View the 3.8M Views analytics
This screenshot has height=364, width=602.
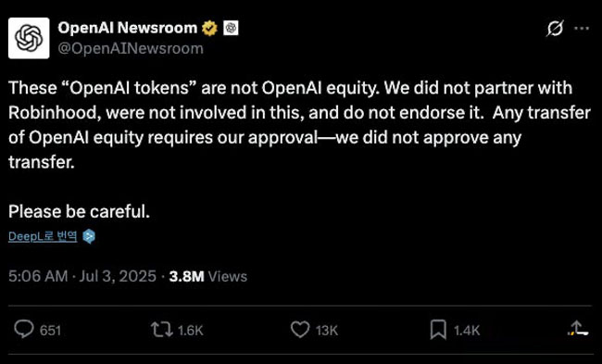pos(208,276)
